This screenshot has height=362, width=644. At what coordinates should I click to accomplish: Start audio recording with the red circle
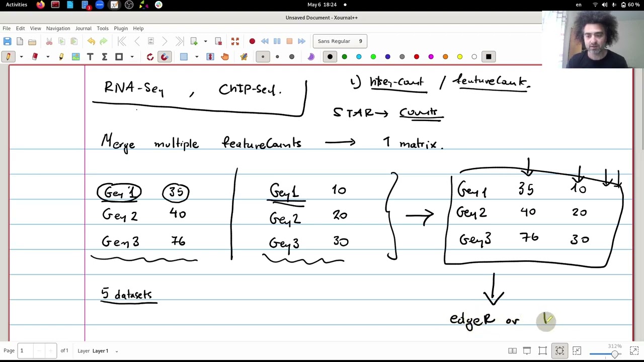pos(252,41)
